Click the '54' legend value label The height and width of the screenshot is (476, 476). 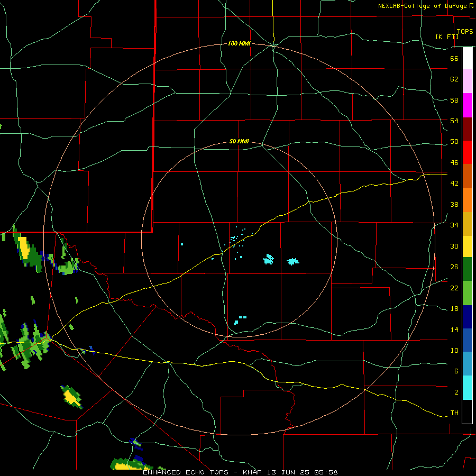click(x=454, y=121)
